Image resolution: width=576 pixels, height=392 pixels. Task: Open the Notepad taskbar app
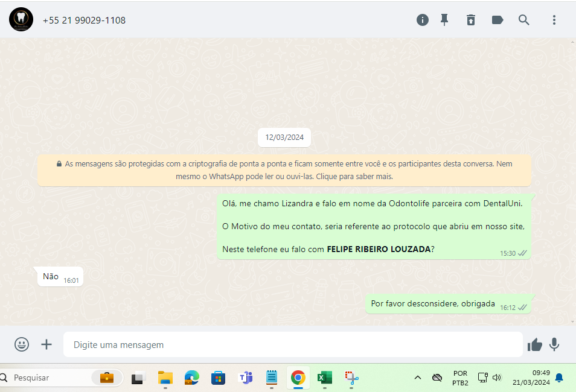[x=272, y=378]
